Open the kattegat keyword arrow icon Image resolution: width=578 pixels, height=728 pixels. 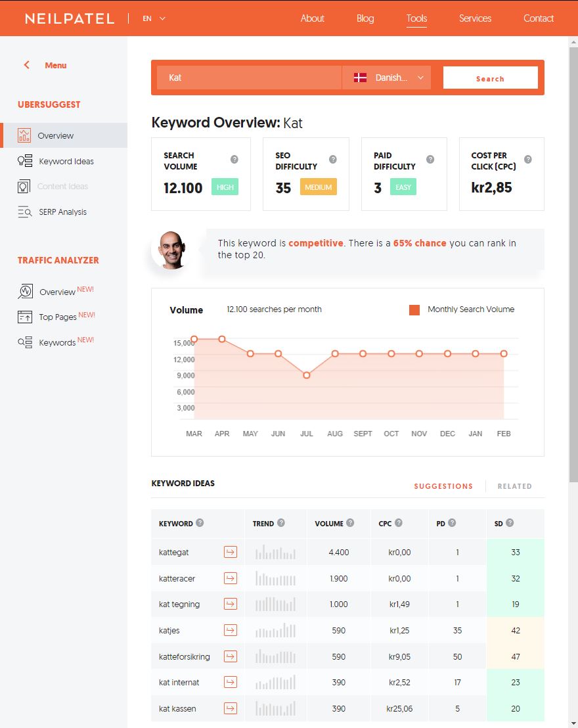231,552
